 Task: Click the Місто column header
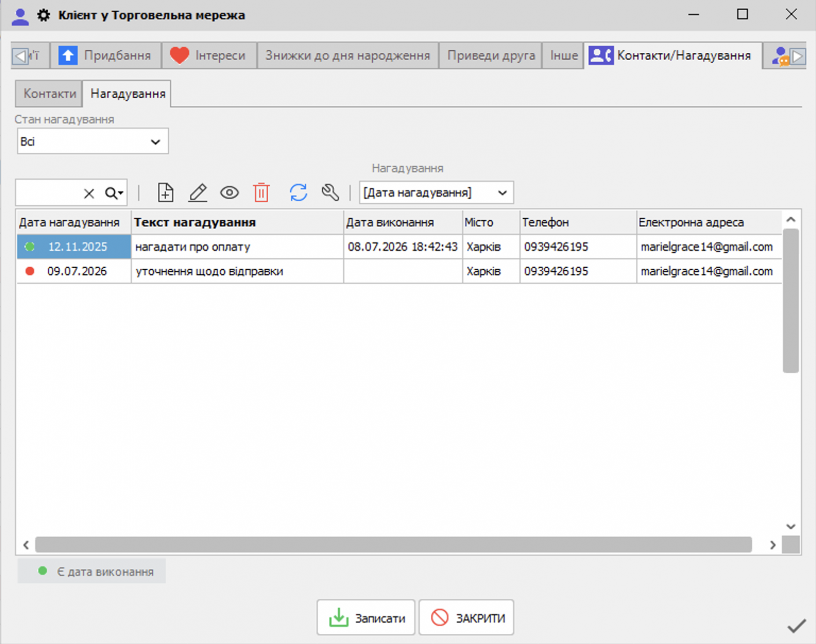[491, 222]
